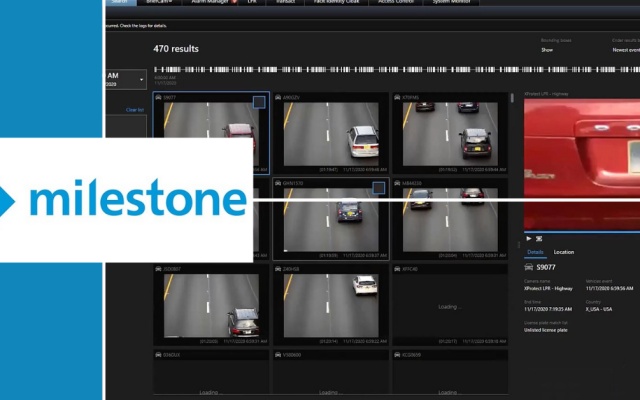Switch to the Details tab

click(x=535, y=252)
